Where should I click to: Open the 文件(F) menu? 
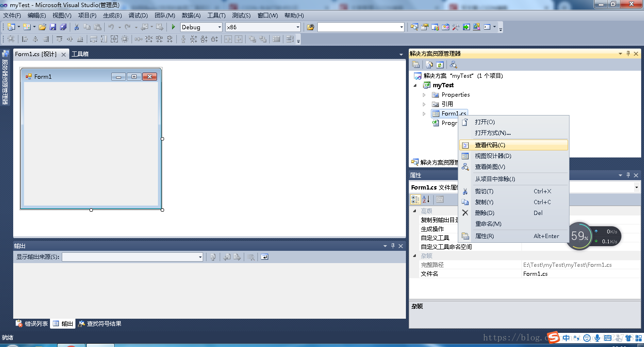coord(12,16)
